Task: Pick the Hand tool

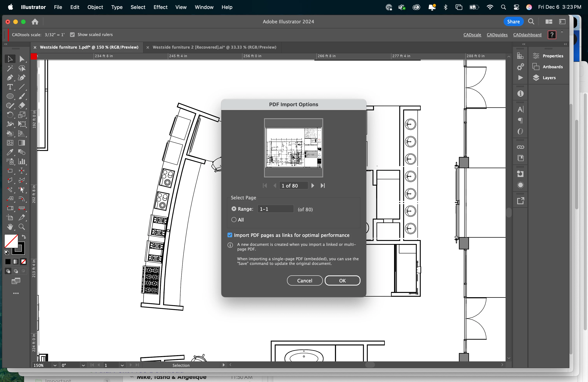Action: click(10, 227)
